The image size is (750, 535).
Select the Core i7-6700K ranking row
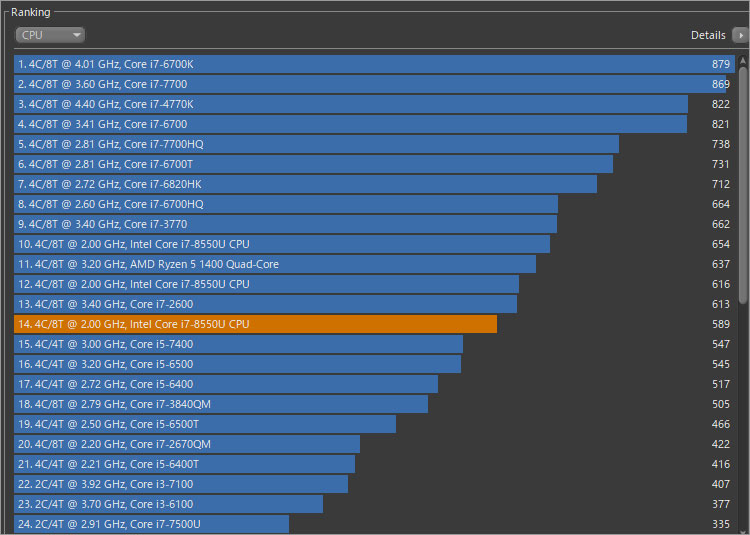pos(374,64)
